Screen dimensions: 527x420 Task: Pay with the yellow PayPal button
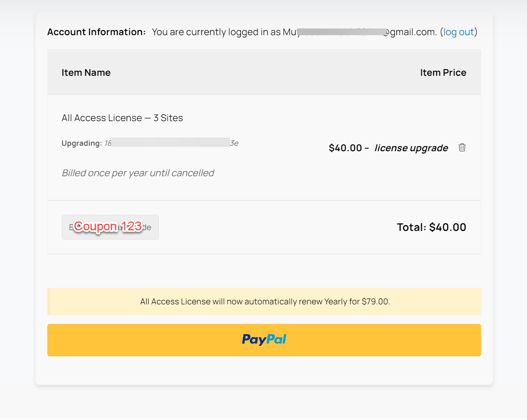(264, 340)
